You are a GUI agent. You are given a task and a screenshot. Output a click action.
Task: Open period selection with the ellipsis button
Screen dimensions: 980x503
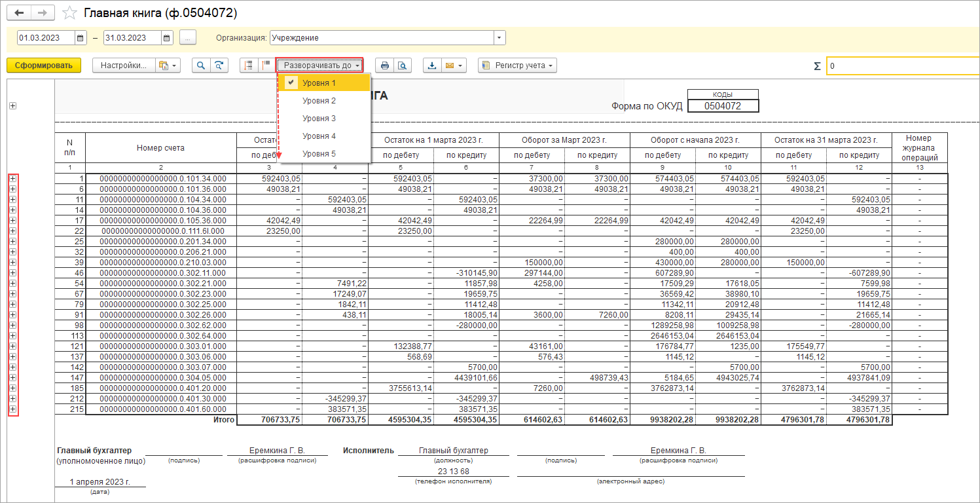[188, 38]
